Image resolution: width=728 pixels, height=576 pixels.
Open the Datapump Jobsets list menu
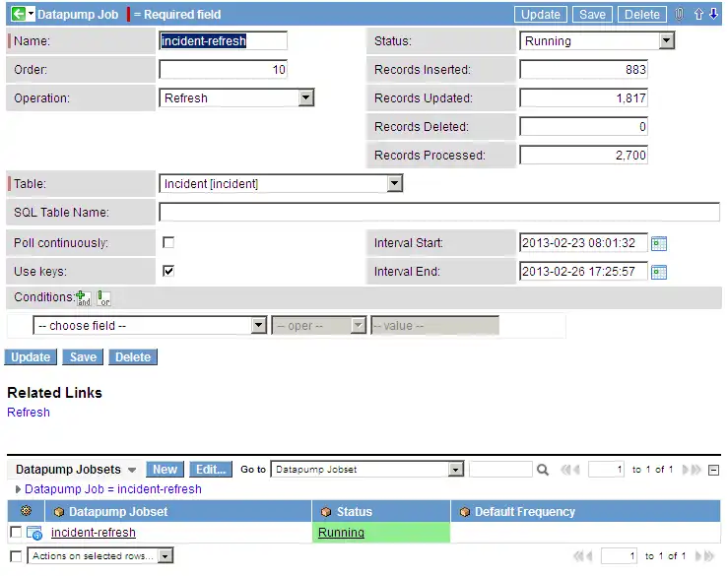(132, 471)
